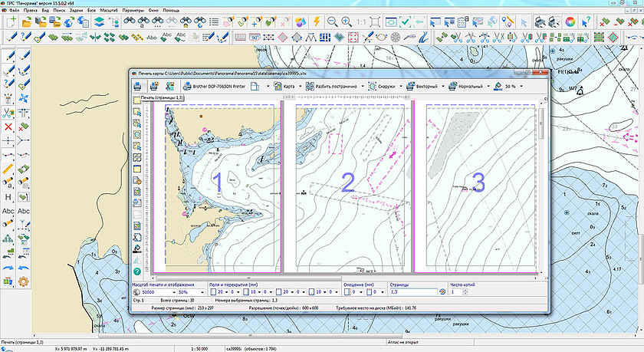Click the 1:1 scale icon in main toolbar
Viewport: 644px width, 352px height.
point(361,22)
